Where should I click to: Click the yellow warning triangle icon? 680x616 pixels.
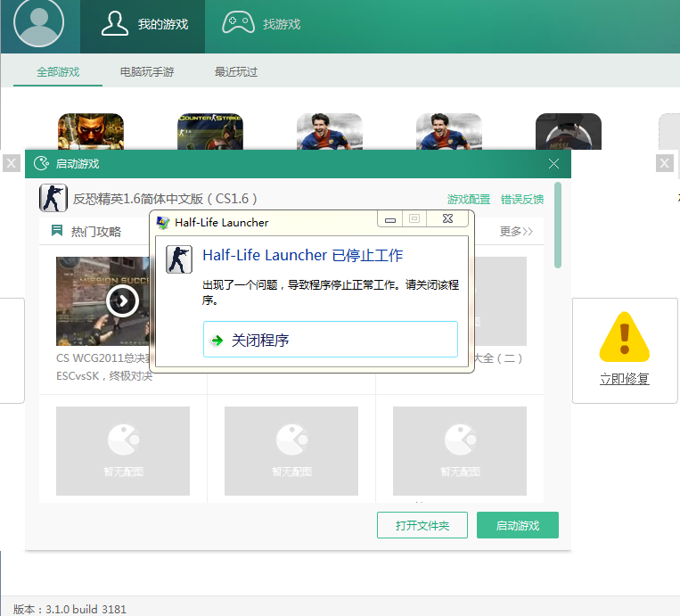coord(625,337)
